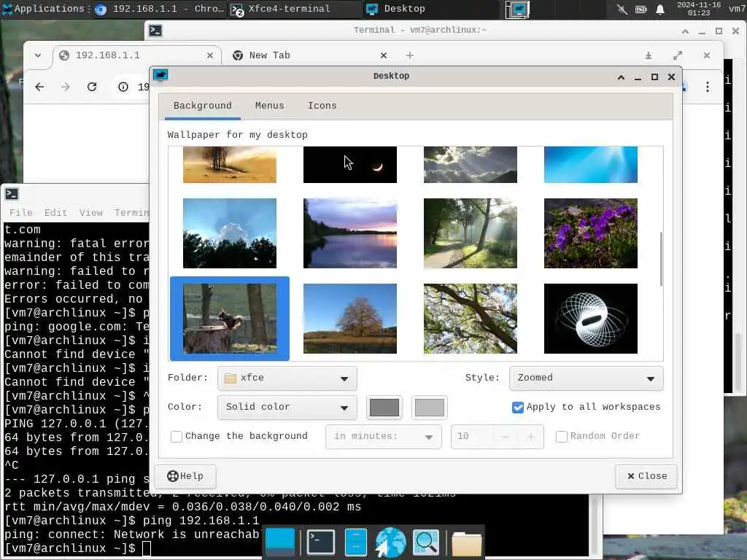The image size is (747, 560).
Task: Reload the page in Chrome
Action: point(92,87)
